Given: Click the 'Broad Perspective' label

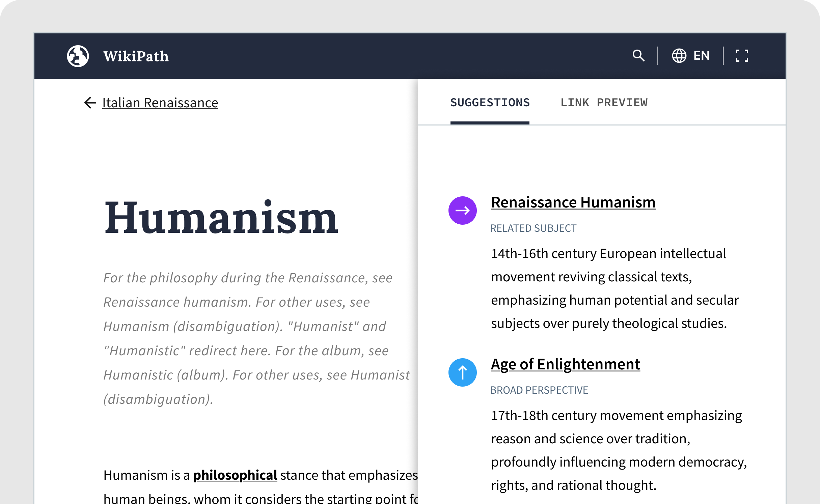Looking at the screenshot, I should 539,390.
